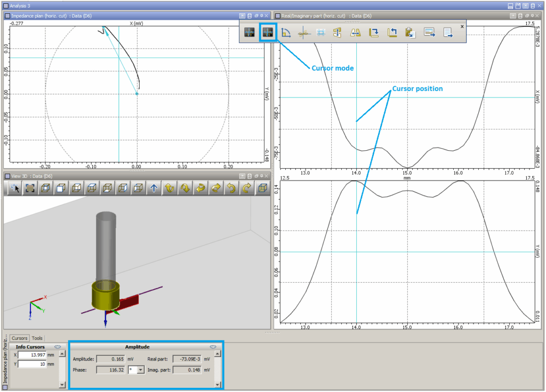
Task: Click the X cursor position input field
Action: click(33, 355)
